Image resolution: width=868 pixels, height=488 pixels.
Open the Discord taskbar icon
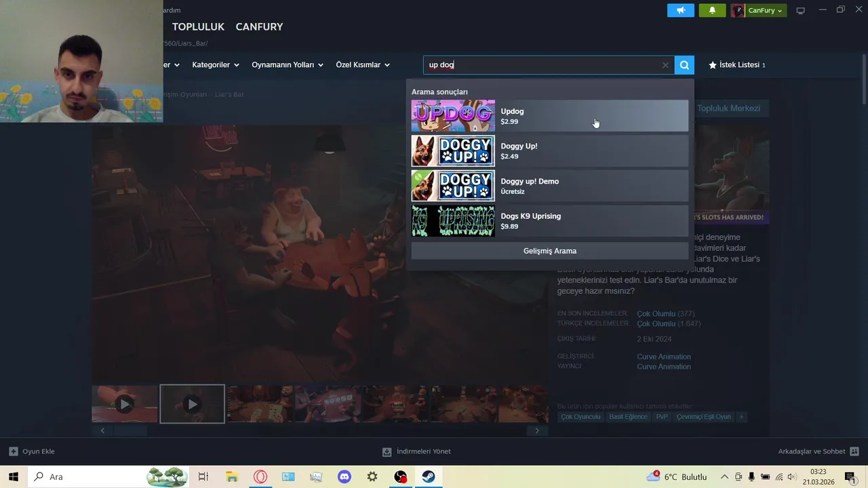(344, 476)
